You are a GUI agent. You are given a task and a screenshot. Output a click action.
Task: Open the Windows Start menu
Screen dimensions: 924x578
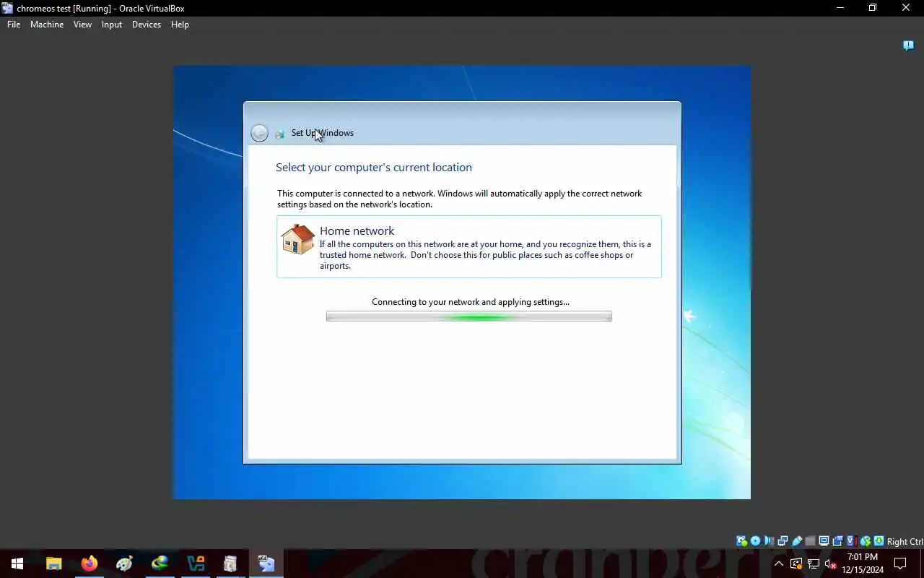point(17,564)
